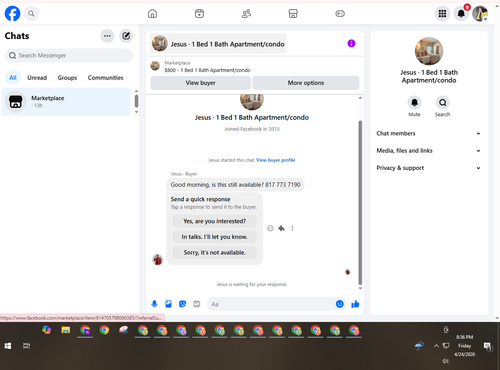Show hidden system tray icons
The image size is (500, 370).
[x=436, y=346]
